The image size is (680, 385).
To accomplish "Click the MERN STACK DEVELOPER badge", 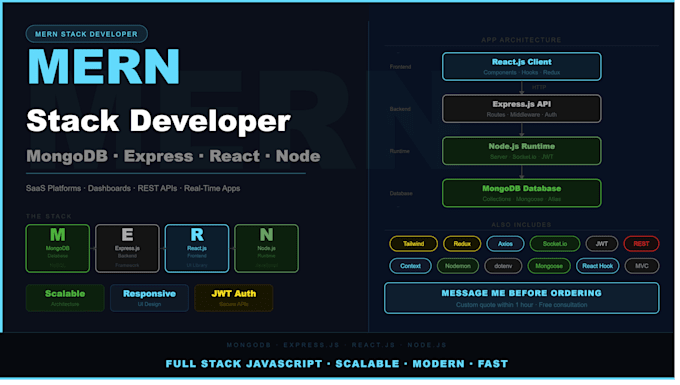I will pyautogui.click(x=87, y=34).
